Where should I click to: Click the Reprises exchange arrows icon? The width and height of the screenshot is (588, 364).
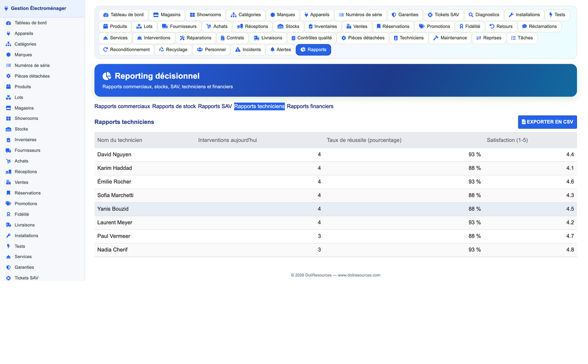click(x=479, y=38)
